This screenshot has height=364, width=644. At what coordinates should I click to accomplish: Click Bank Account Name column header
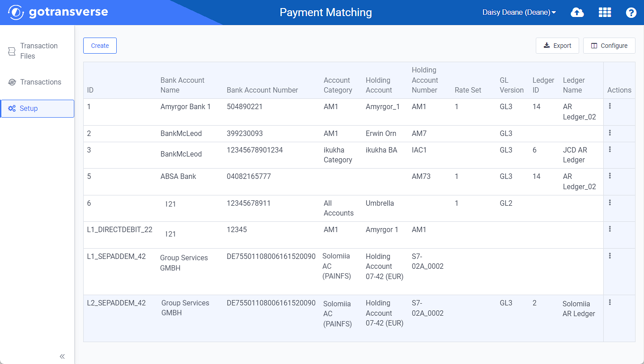[x=182, y=85]
